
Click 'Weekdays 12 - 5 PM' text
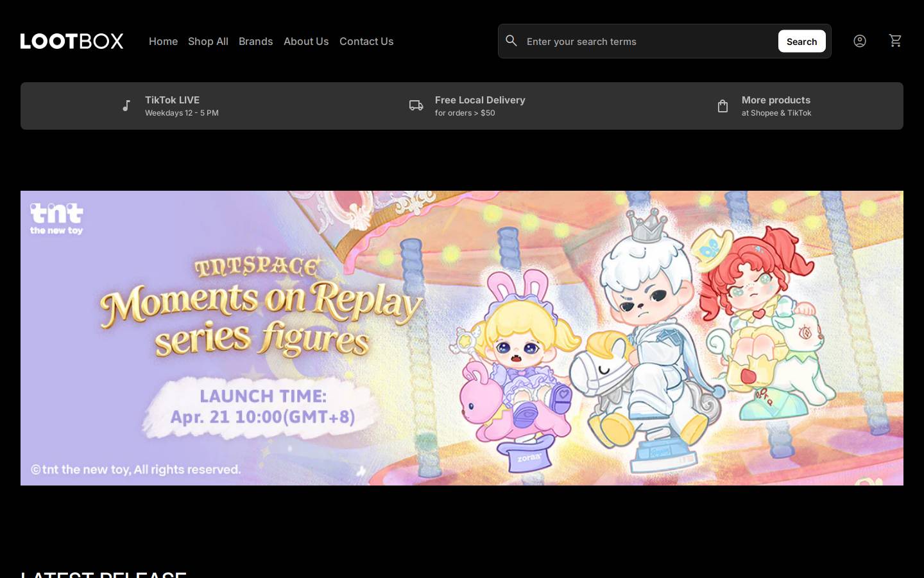(x=182, y=113)
